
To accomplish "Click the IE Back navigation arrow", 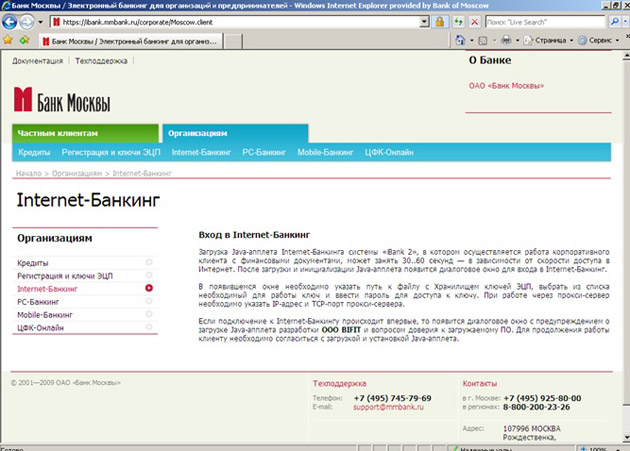I will click(10, 22).
